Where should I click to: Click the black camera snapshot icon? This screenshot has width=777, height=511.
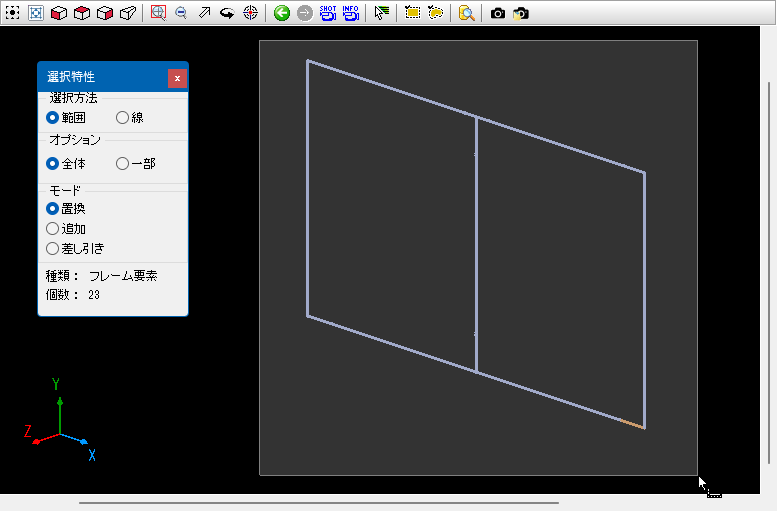(x=498, y=13)
